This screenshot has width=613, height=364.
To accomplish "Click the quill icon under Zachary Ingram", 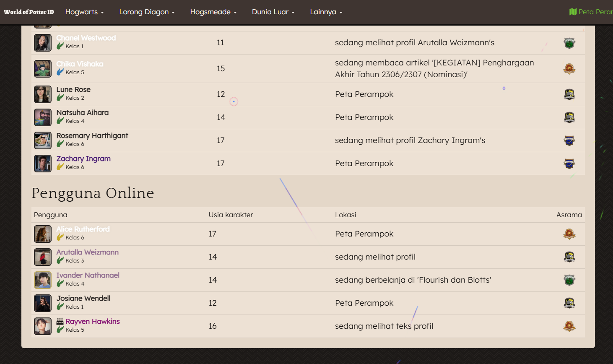I will coord(60,167).
